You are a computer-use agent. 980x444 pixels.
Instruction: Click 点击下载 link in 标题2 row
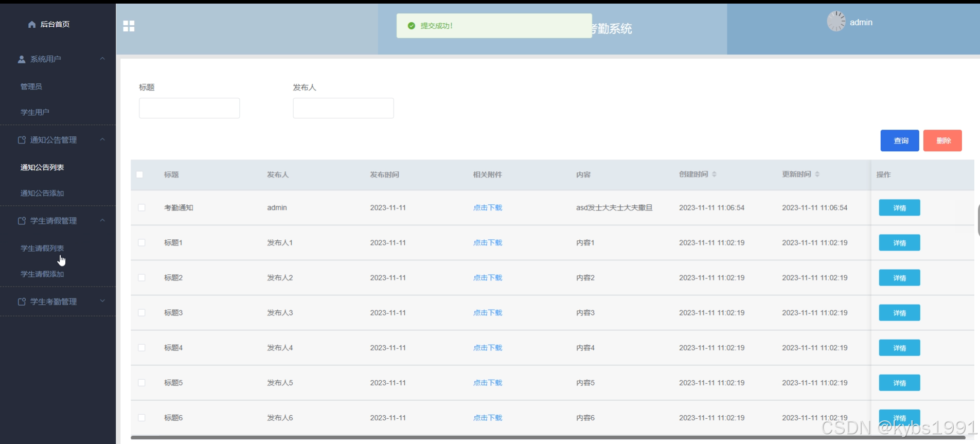(x=488, y=278)
